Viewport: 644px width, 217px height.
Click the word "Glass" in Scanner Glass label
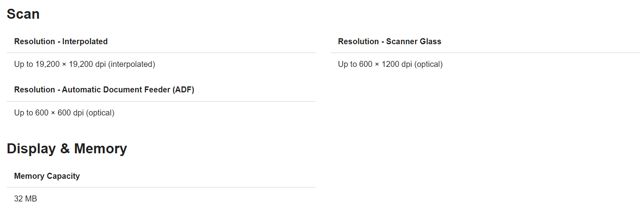430,41
